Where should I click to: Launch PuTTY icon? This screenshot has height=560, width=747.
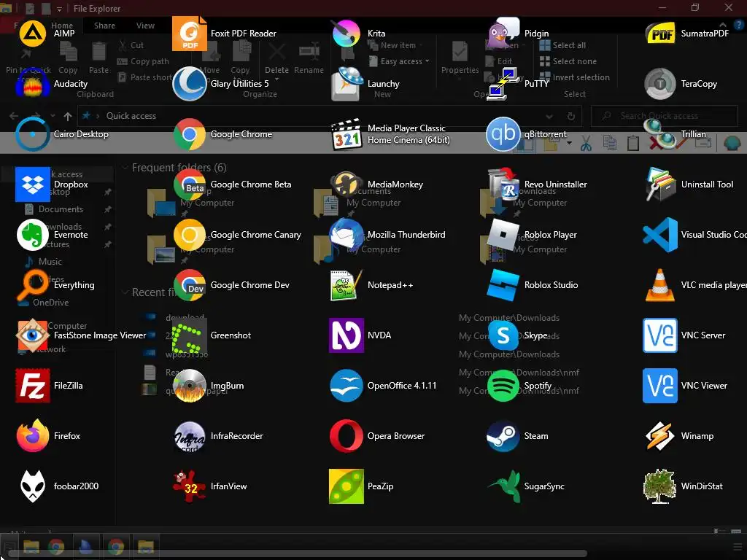pyautogui.click(x=503, y=84)
